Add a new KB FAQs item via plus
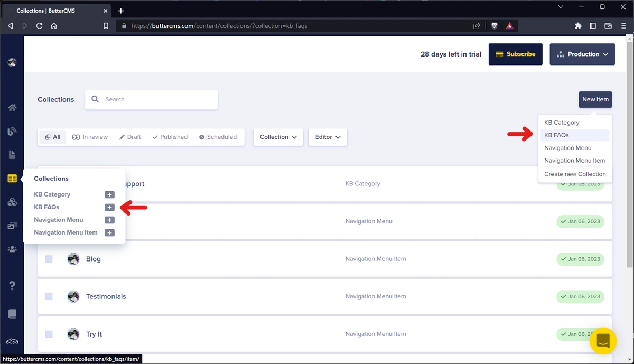The width and height of the screenshot is (634, 364). point(109,207)
